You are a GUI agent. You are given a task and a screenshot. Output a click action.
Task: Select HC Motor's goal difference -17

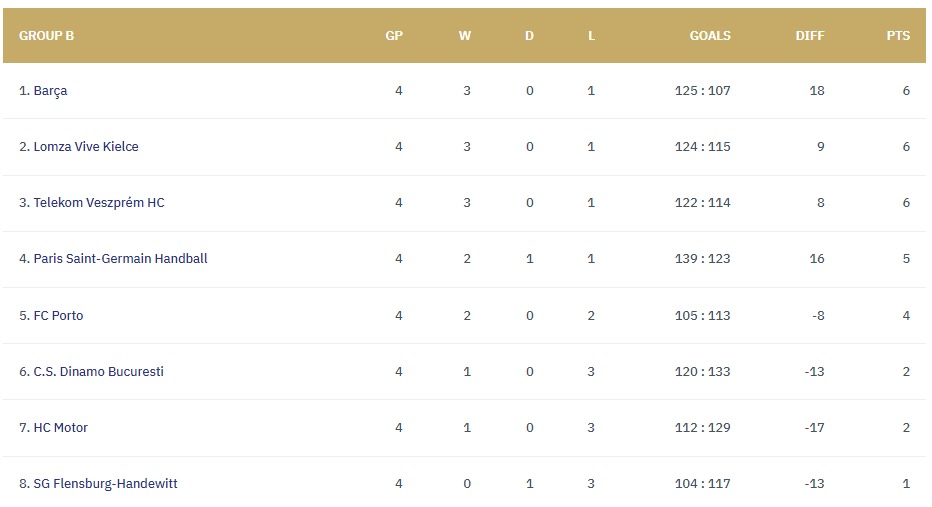814,427
